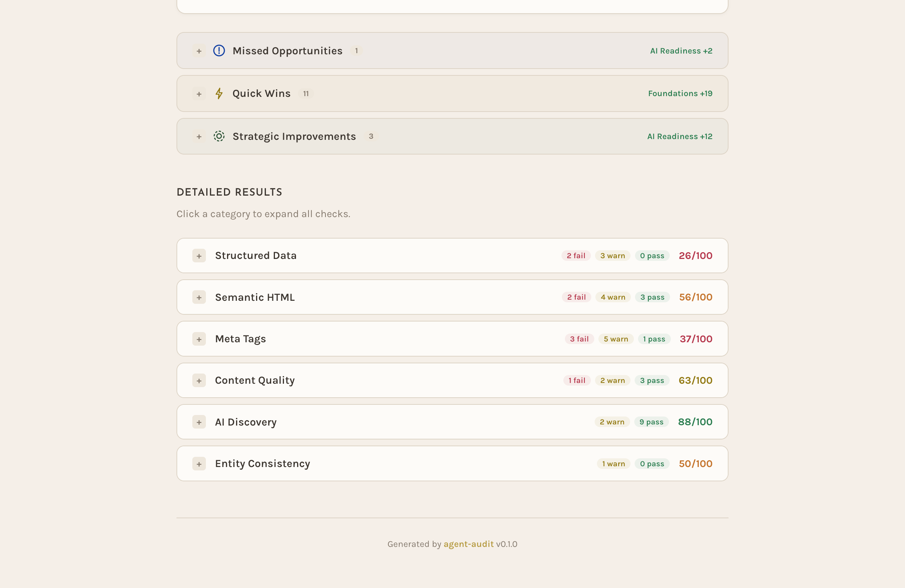
Task: Click the '2 fail' badge on Structured Data
Action: 575,256
